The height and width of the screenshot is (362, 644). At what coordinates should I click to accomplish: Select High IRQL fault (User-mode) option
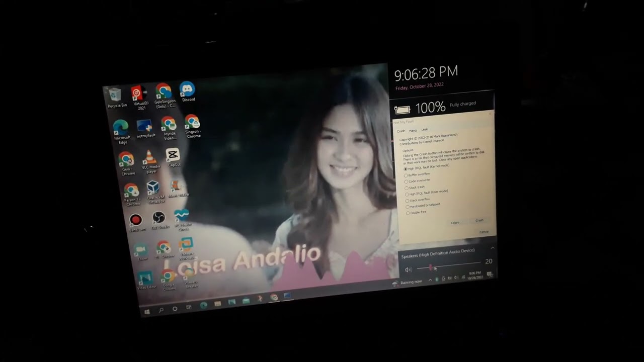click(x=427, y=193)
